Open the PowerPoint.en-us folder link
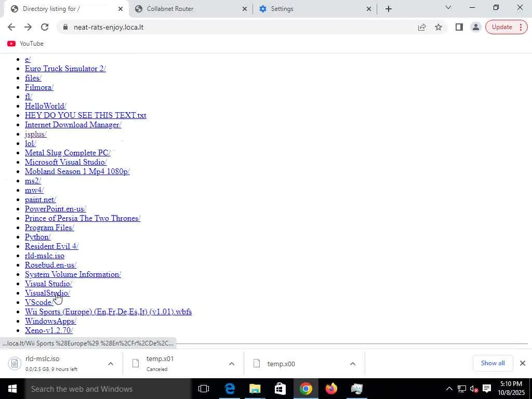Viewport: 532px width, 399px height. coord(55,209)
